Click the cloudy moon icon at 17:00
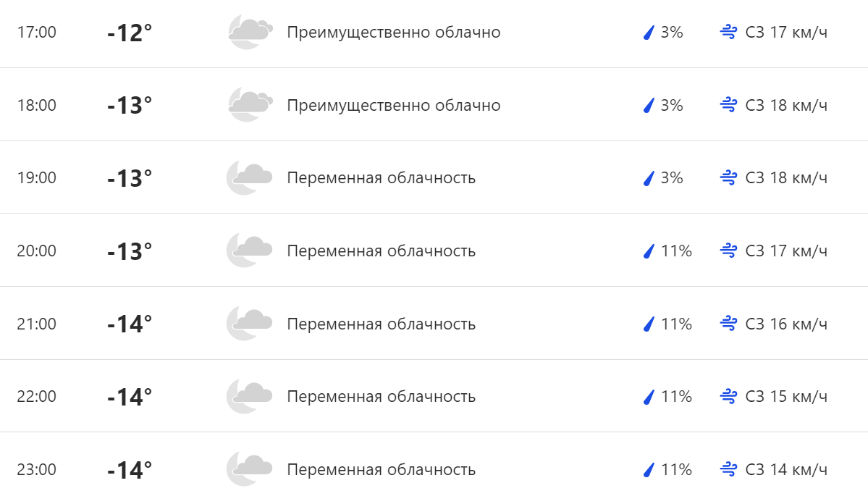Screen dimensions: 868x504 [250, 32]
